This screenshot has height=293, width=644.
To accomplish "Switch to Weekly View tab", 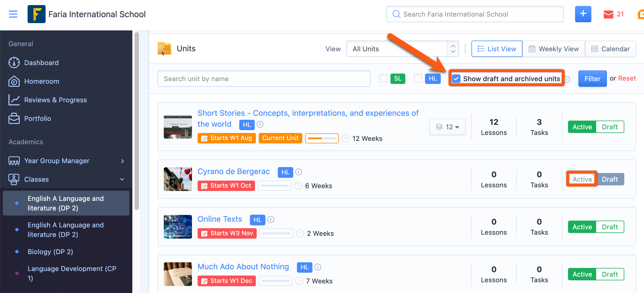I will [x=553, y=49].
